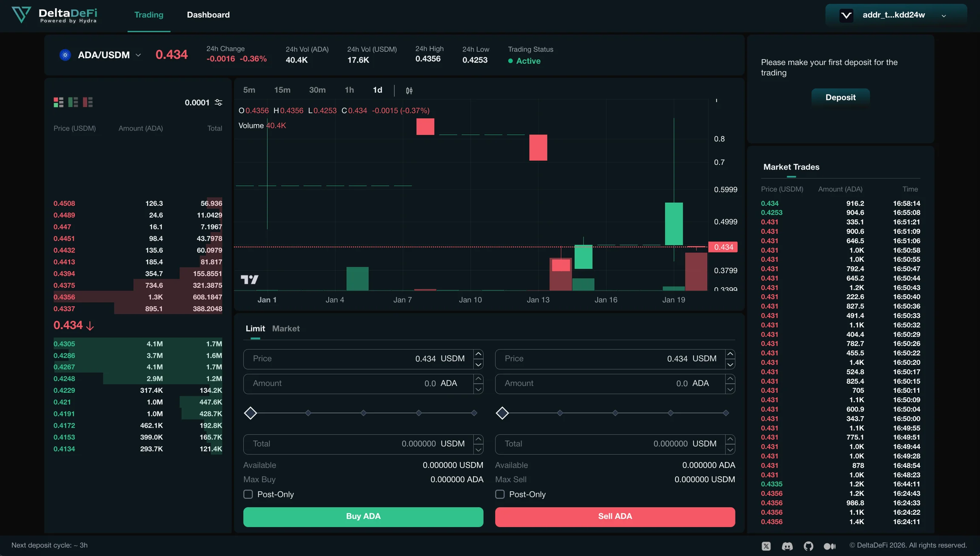
Task: Click the TradingView logo on chart
Action: coord(250,279)
